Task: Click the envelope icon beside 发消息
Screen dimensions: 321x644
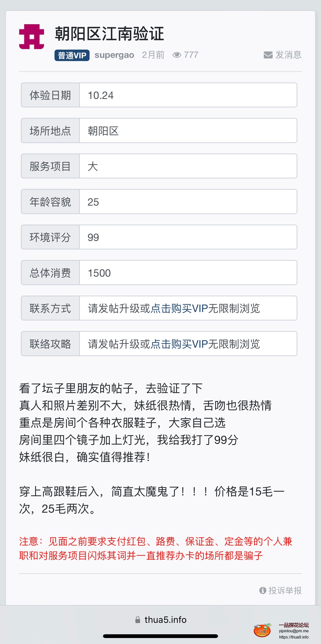Action: [x=268, y=55]
